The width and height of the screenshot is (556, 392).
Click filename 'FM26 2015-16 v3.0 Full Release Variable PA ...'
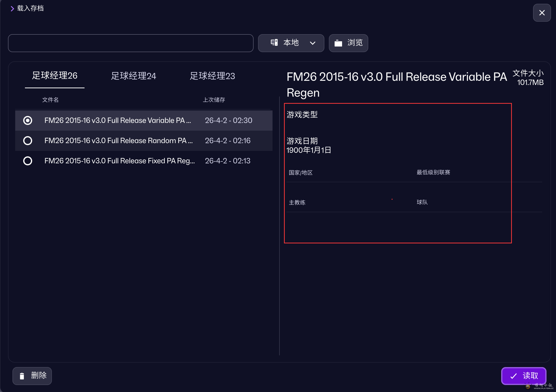[118, 120]
